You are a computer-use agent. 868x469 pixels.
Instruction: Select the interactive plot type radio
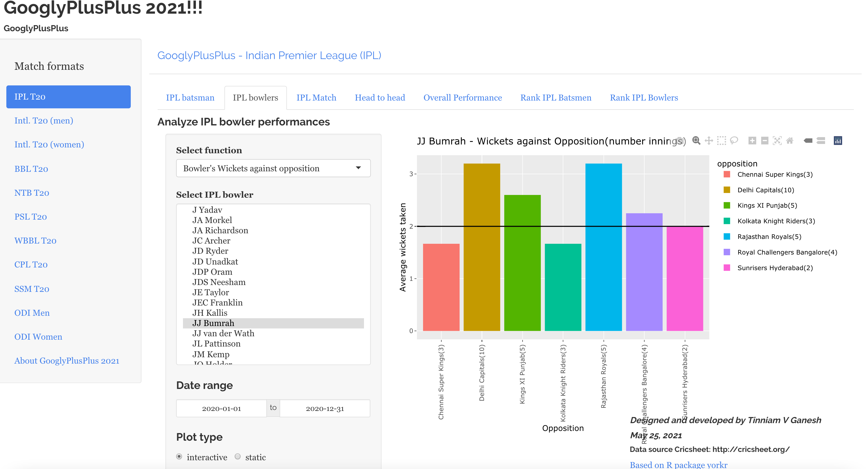pyautogui.click(x=179, y=457)
